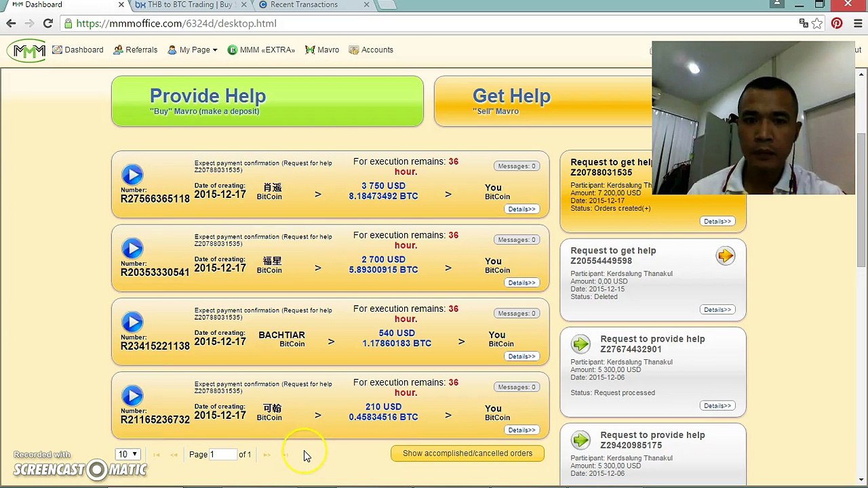Image resolution: width=868 pixels, height=488 pixels.
Task: Click the Chrome user profile icon
Action: 777,4
